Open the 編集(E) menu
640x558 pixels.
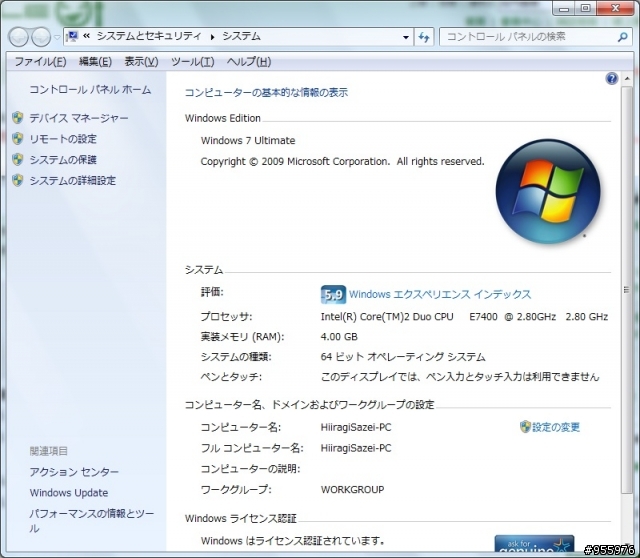click(x=95, y=62)
